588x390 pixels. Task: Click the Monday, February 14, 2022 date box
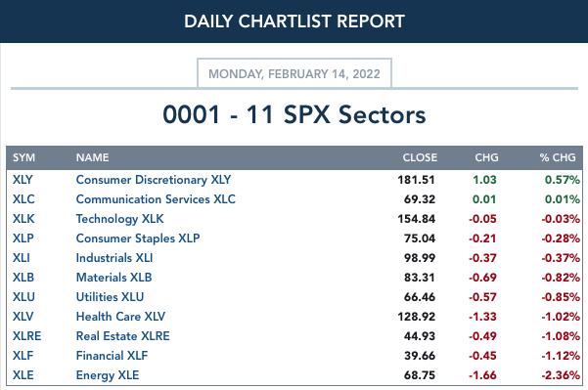pos(294,73)
